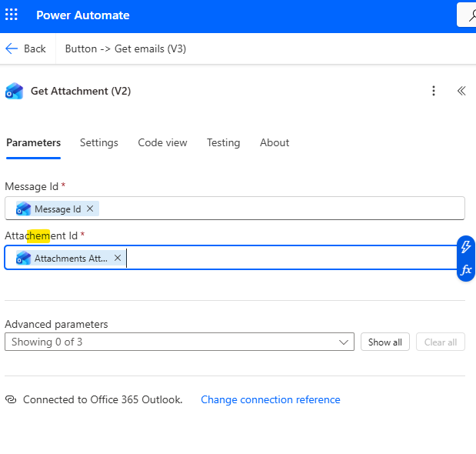Screen dimensions: 476x454
Task: Click the Button -> Get emails (V3) title
Action: 125,48
